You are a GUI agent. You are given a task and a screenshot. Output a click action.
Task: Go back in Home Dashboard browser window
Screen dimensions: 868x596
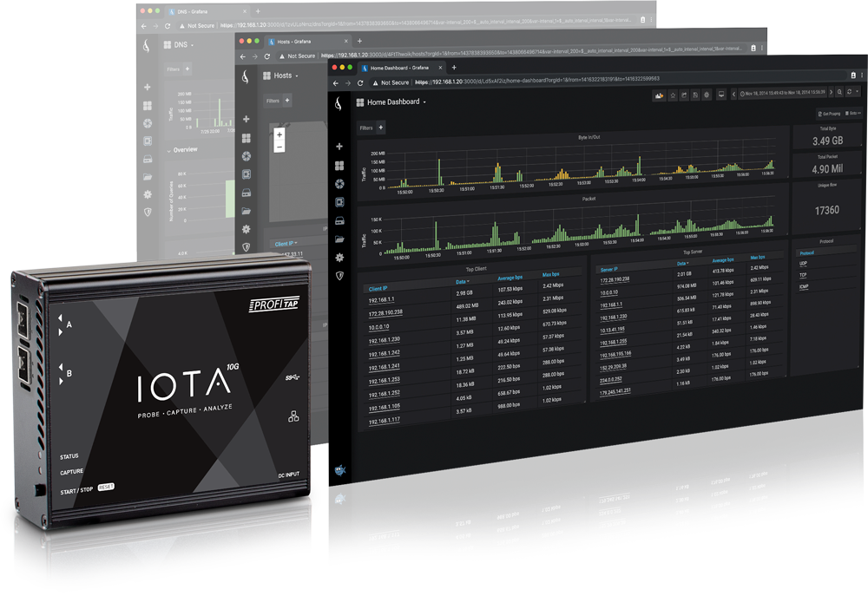click(x=335, y=83)
